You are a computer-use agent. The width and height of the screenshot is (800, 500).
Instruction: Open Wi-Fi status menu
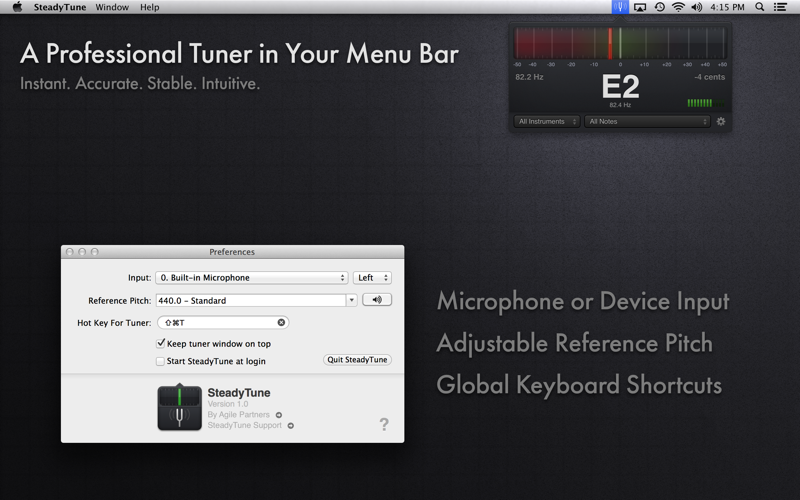click(x=678, y=7)
